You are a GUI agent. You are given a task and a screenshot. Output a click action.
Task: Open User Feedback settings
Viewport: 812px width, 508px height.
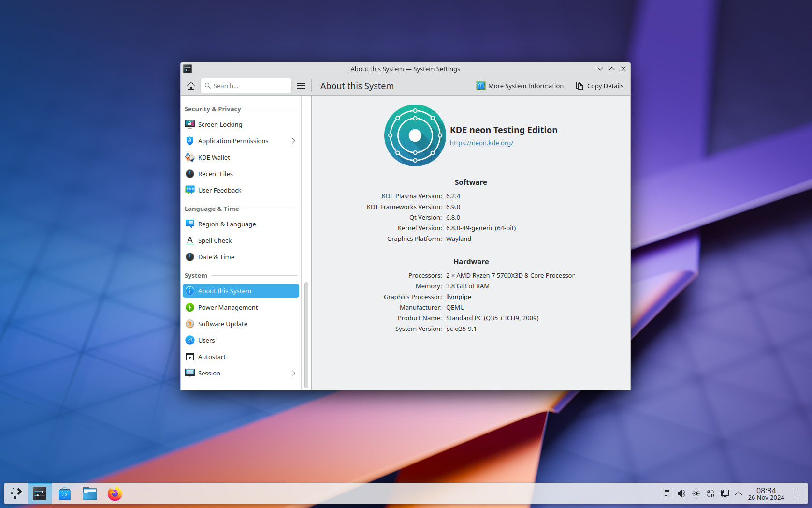(x=241, y=190)
